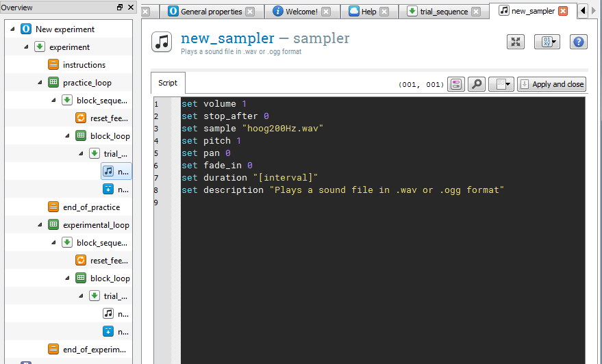
Task: Click script line 'set pan 0'
Action: 205,153
